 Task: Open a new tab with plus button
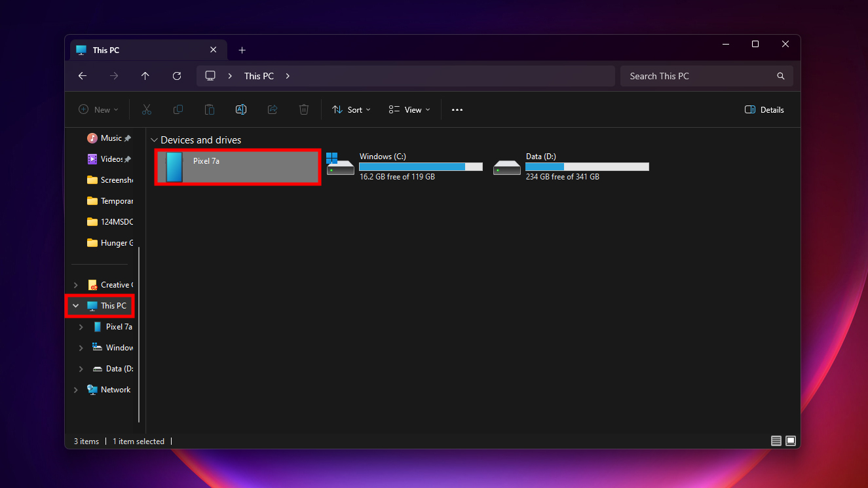242,50
